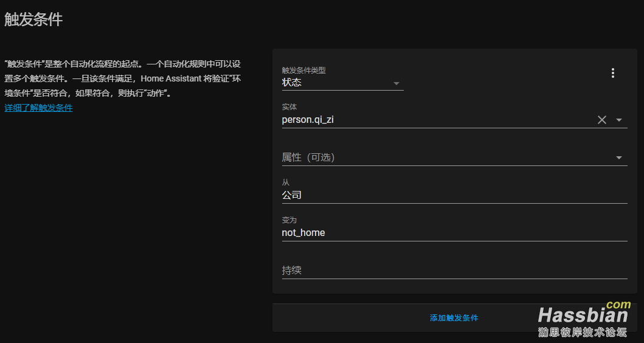Click the 触发条件类型 label text
The image size is (644, 343).
(303, 71)
